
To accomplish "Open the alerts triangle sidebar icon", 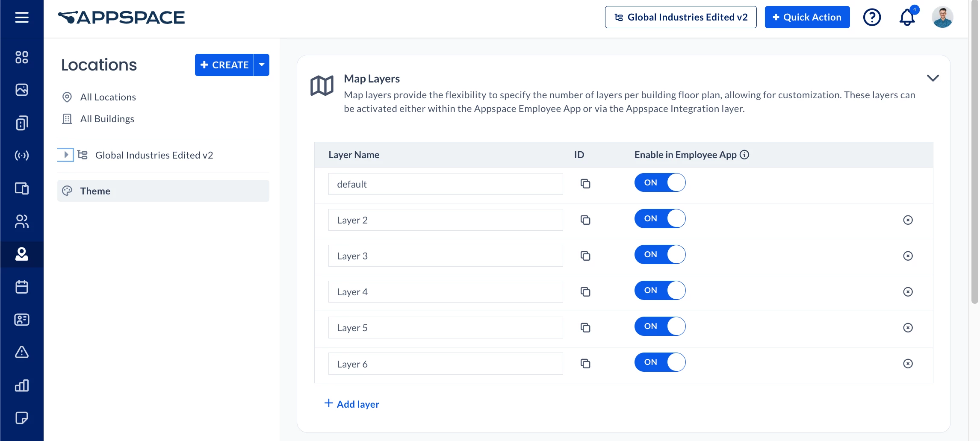I will pyautogui.click(x=22, y=352).
